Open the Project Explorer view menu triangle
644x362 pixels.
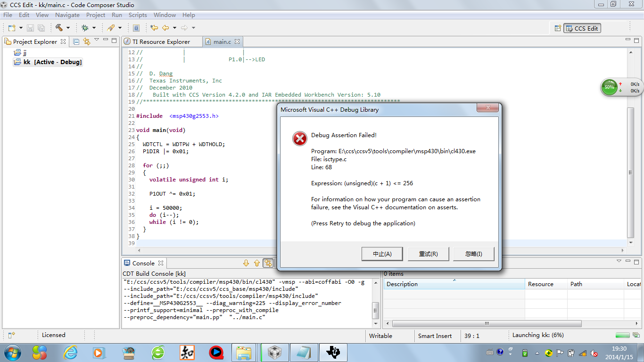pos(97,40)
